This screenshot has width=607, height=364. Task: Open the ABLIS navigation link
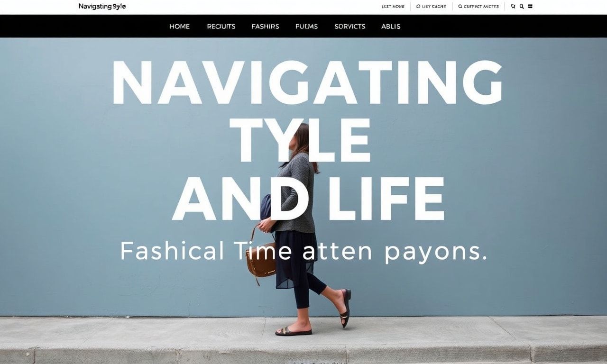click(x=391, y=27)
